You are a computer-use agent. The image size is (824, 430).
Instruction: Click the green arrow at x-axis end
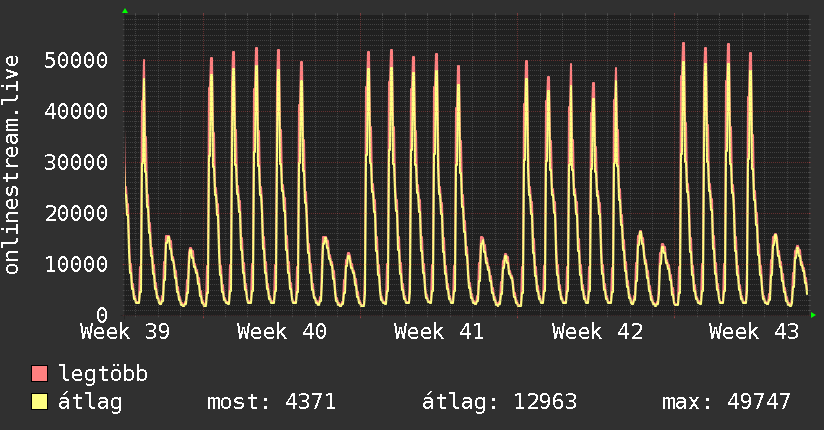[x=813, y=315]
